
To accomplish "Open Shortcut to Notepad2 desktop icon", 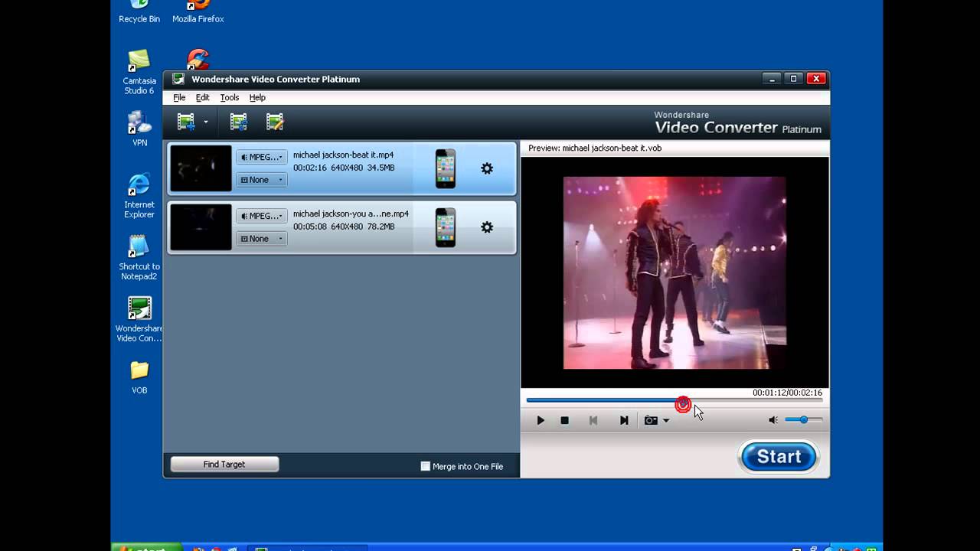I will click(x=139, y=257).
